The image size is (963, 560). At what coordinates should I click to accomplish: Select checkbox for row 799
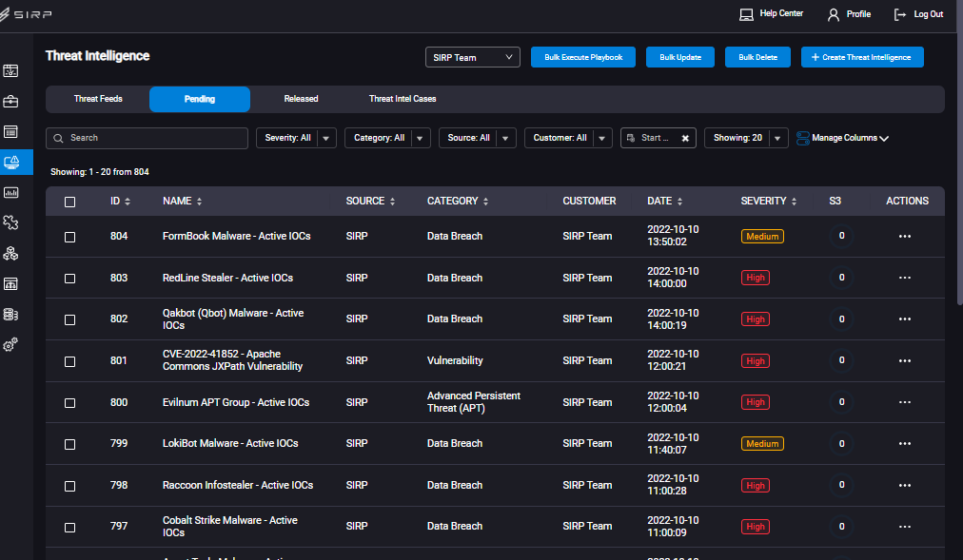70,444
